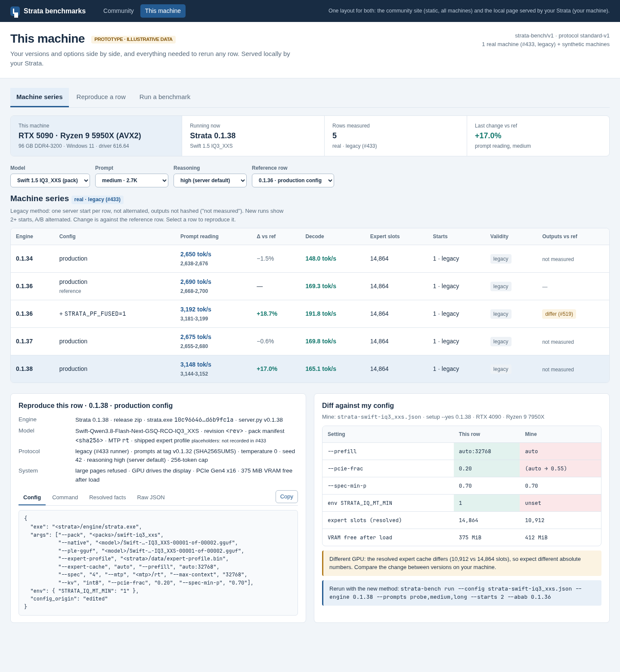Select the 0.1.37 engine cell
This screenshot has width=620, height=672.
[25, 341]
